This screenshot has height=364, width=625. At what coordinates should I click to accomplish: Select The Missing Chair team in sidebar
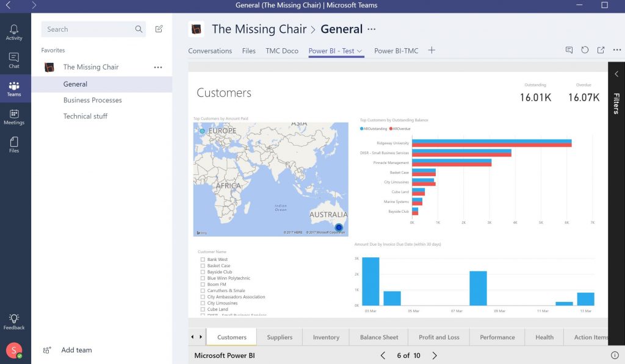click(x=91, y=67)
